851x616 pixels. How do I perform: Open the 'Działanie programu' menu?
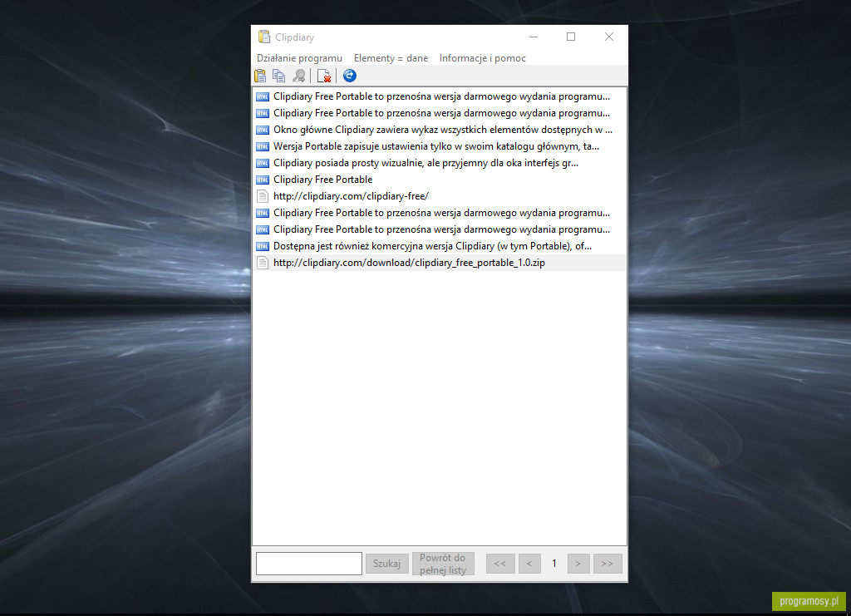tap(299, 58)
